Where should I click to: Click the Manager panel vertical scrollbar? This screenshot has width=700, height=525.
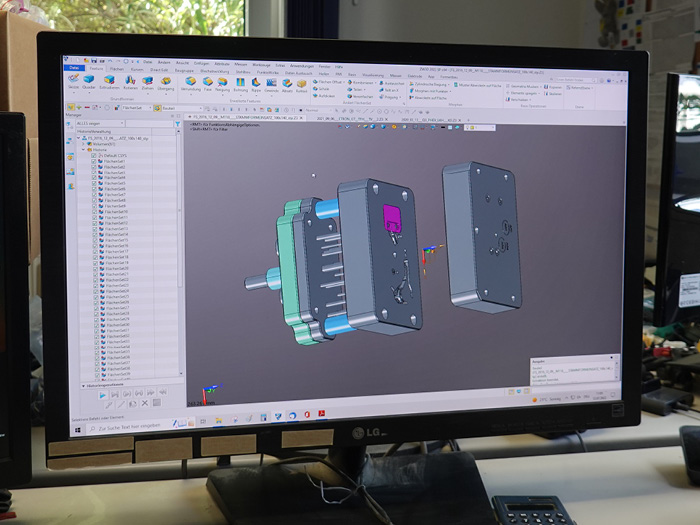[x=180, y=210]
